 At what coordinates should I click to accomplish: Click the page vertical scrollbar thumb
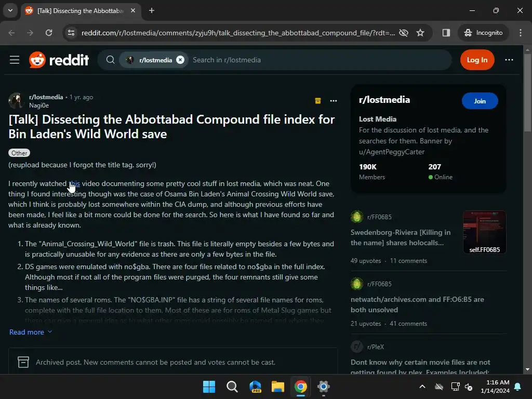click(527, 92)
